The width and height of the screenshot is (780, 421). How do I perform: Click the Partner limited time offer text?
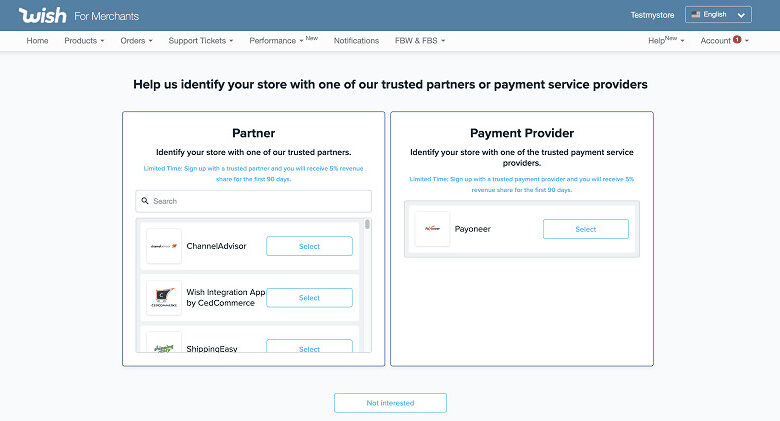coord(253,174)
